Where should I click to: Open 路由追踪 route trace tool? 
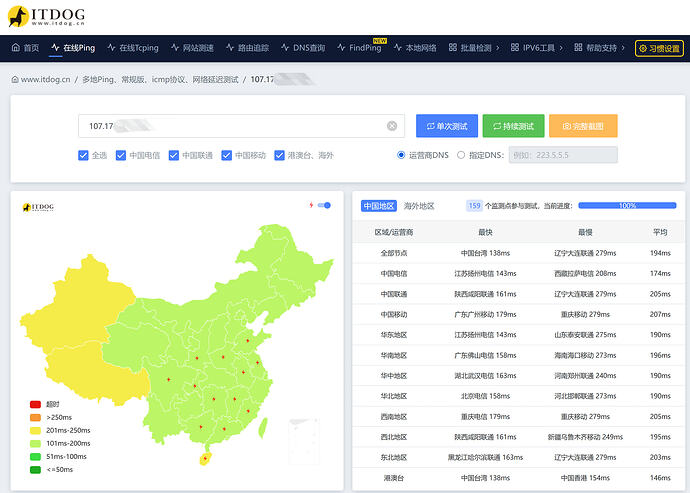click(247, 48)
